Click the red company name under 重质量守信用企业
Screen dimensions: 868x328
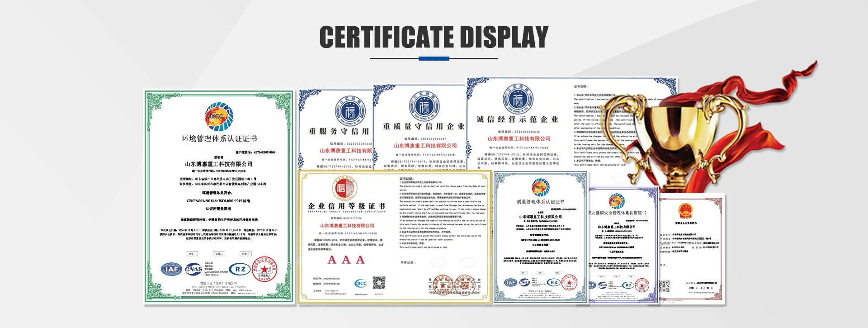pyautogui.click(x=425, y=146)
